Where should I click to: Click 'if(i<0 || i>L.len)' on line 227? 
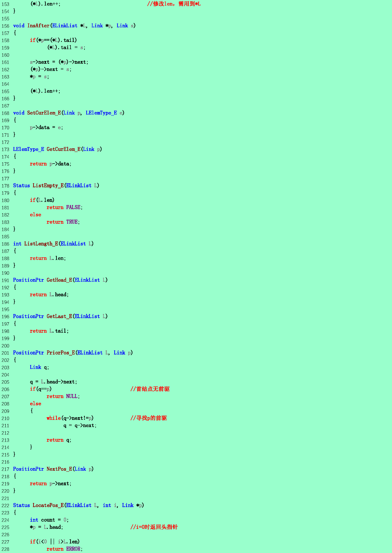tap(55, 542)
